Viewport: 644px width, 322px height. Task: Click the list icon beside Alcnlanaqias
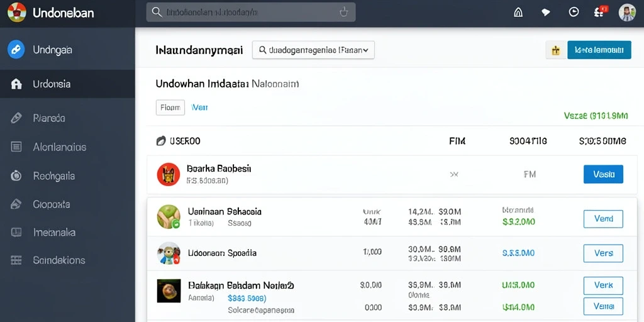(16, 147)
